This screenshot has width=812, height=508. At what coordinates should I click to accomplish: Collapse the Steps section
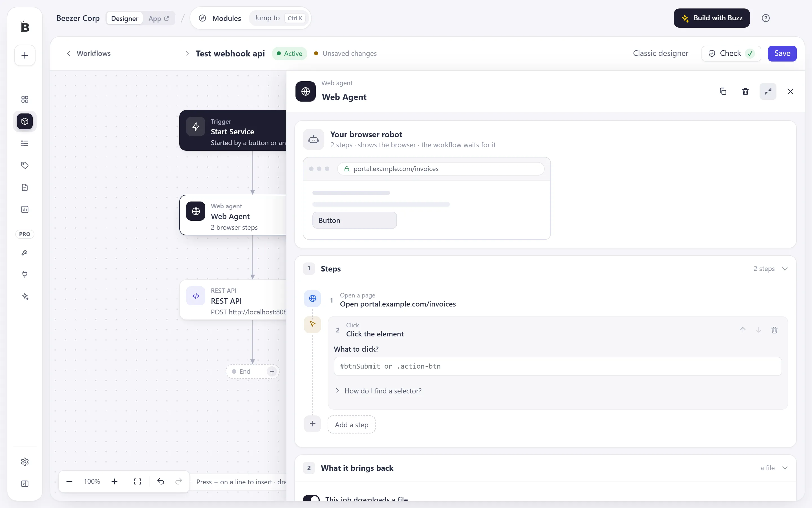click(785, 268)
